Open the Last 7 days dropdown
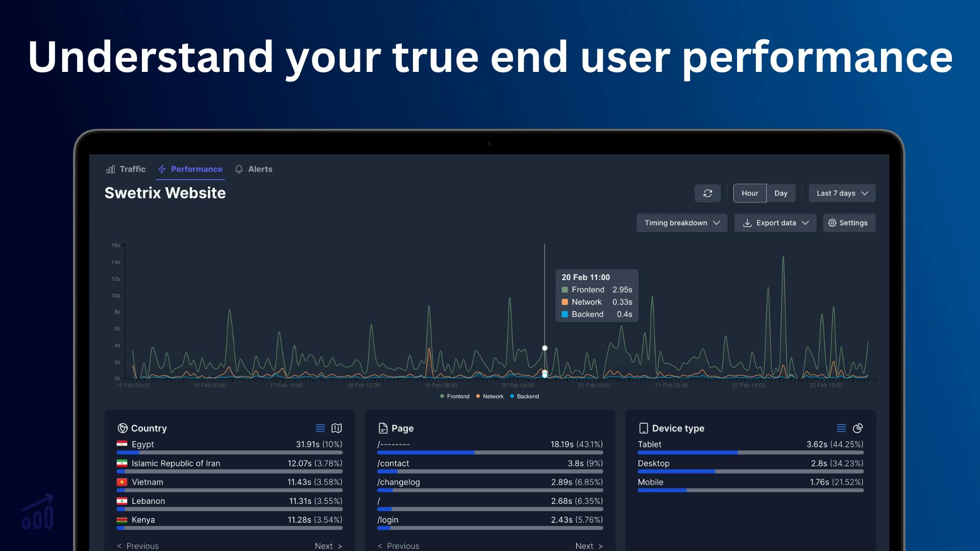The width and height of the screenshot is (980, 551). click(x=841, y=193)
